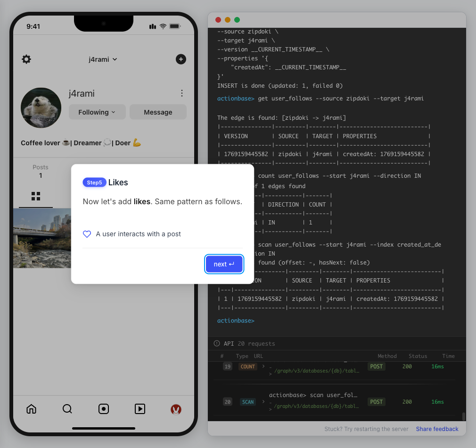This screenshot has width=476, height=448.
Task: Click the plus icon to add a post
Action: click(x=181, y=59)
